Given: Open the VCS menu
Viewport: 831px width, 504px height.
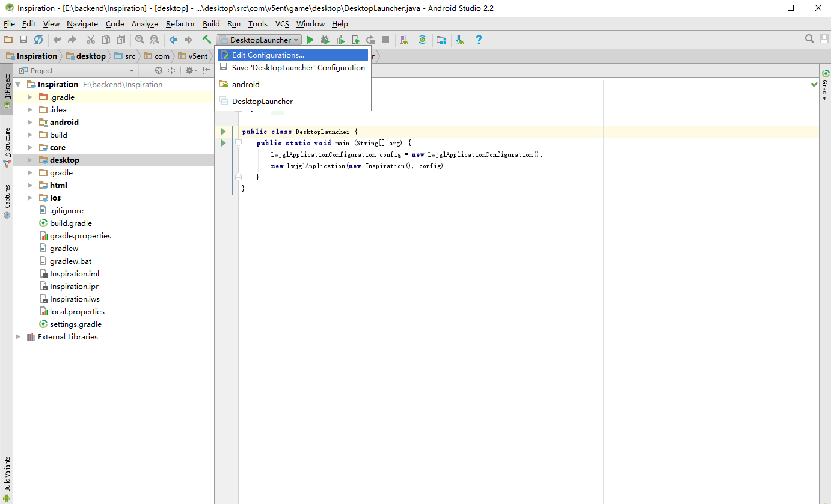Looking at the screenshot, I should point(282,24).
